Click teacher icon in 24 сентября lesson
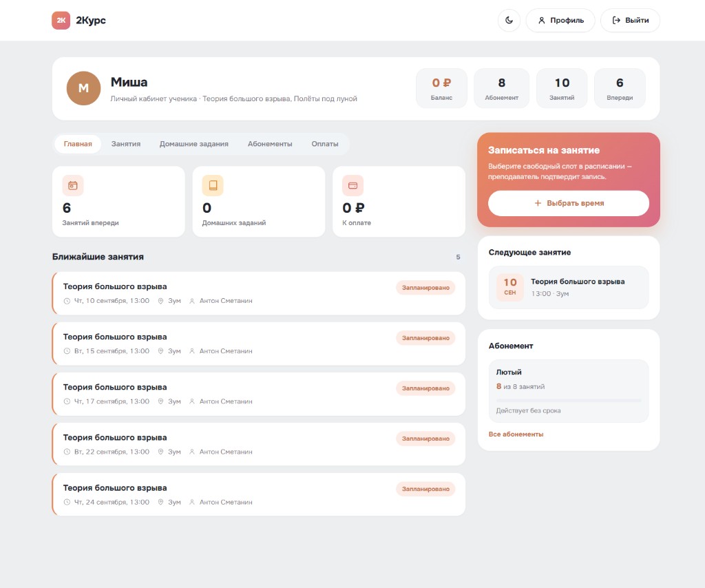705x588 pixels. click(x=192, y=502)
